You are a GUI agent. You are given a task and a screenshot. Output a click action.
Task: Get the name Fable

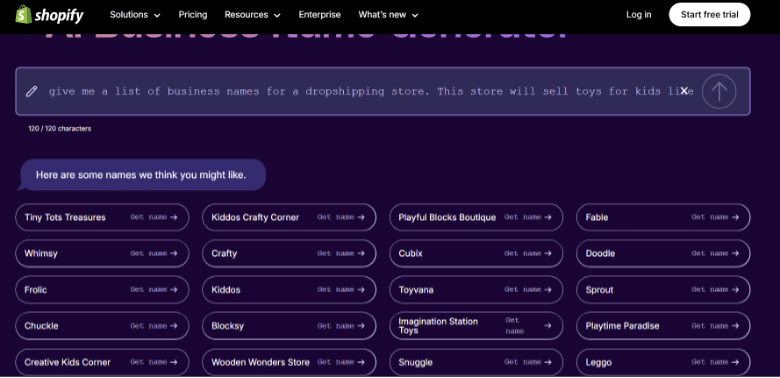pyautogui.click(x=663, y=217)
